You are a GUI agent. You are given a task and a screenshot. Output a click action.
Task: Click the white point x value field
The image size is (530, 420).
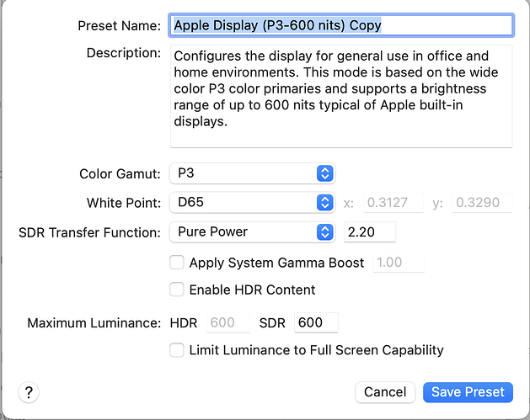coord(393,203)
